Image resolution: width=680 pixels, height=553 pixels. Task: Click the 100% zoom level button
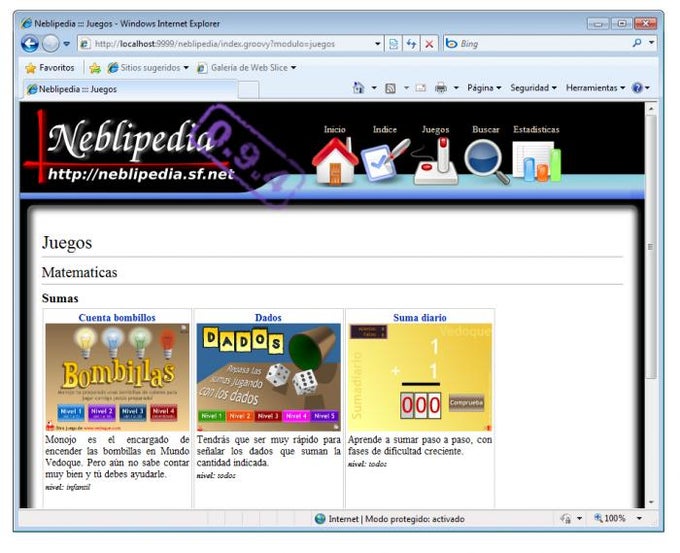(x=610, y=518)
